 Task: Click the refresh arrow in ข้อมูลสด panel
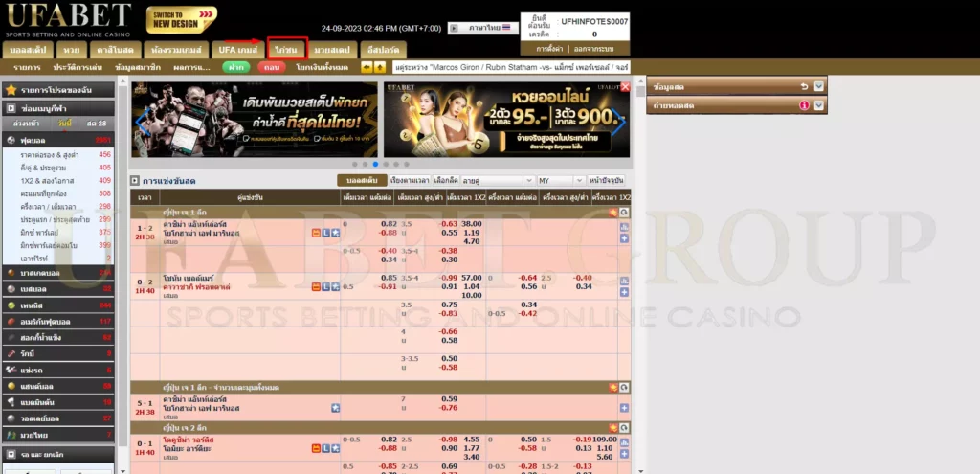tap(804, 87)
